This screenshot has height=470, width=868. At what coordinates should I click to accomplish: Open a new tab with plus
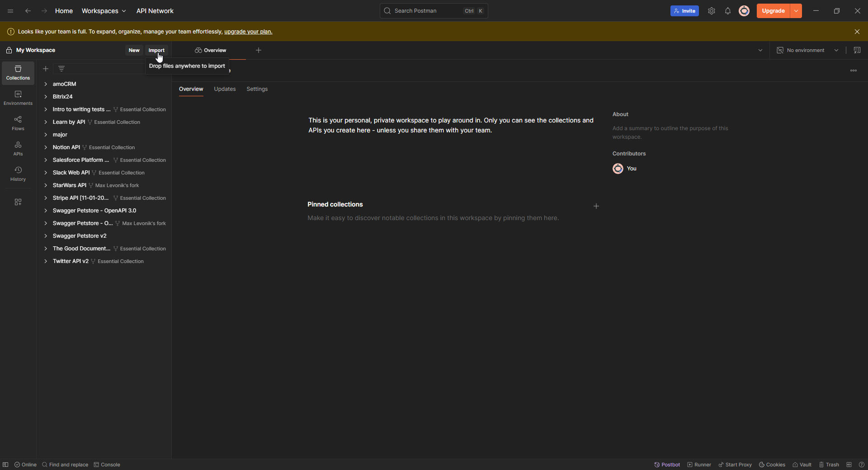click(x=259, y=50)
